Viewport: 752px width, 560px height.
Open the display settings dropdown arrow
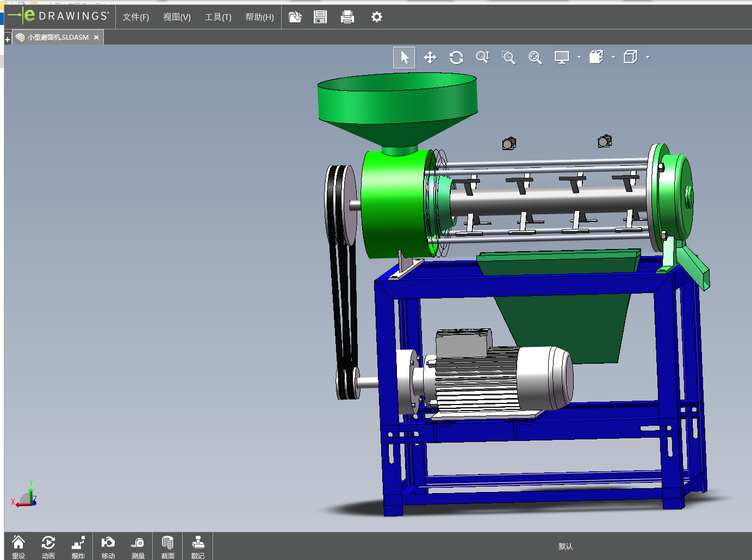click(x=579, y=57)
